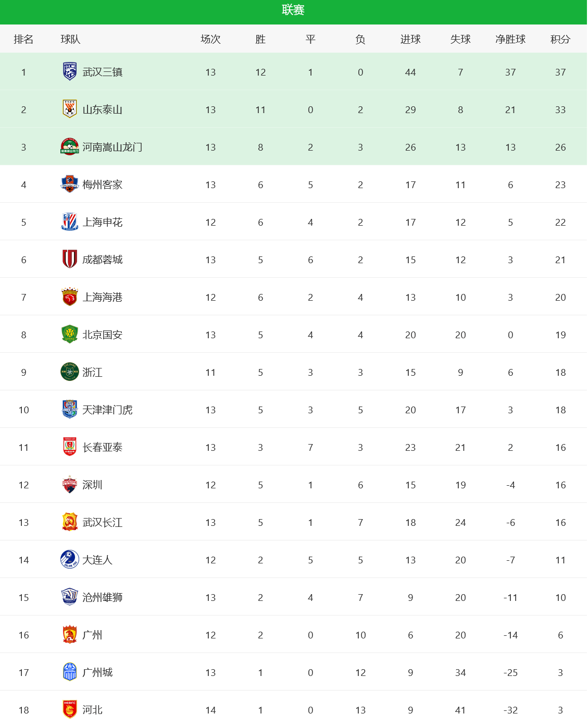Screen dimensions: 588x726
Task: Open the 河北 team name link
Action: point(92,710)
